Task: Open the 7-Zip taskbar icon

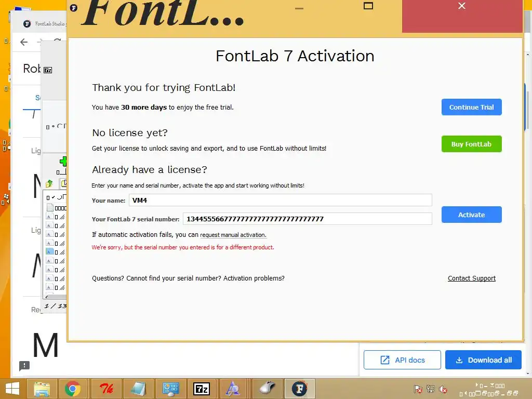Action: point(202,389)
